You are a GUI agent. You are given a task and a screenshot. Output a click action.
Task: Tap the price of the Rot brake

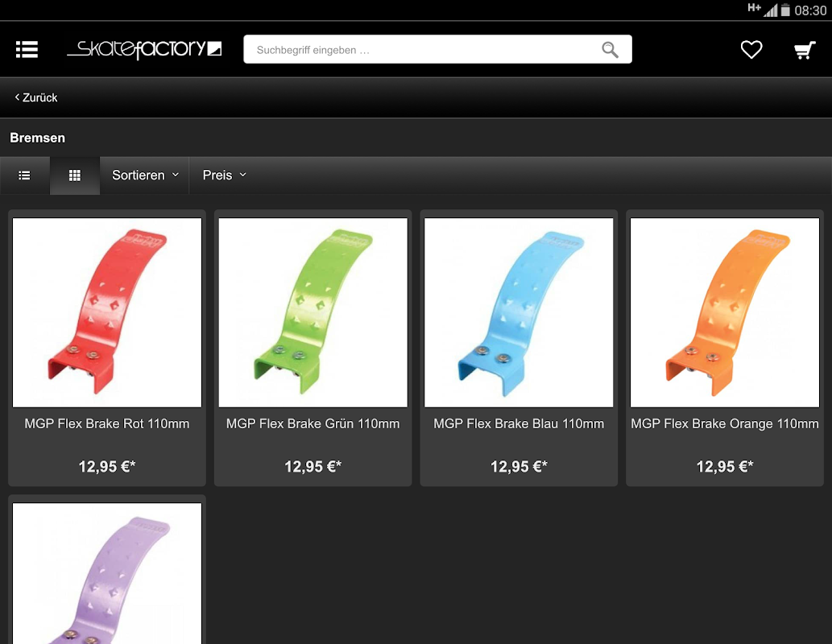click(107, 466)
